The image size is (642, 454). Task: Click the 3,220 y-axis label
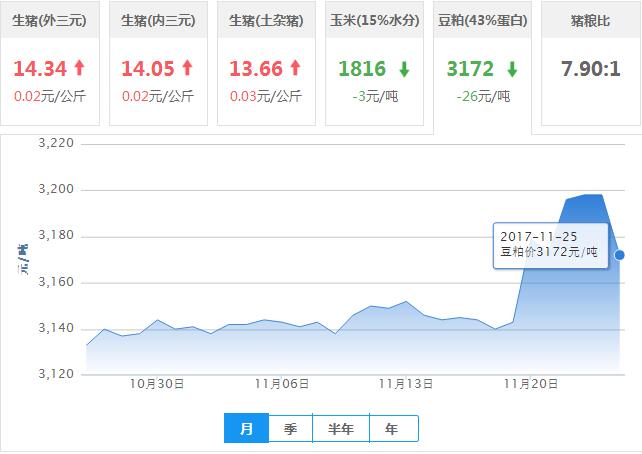click(56, 143)
